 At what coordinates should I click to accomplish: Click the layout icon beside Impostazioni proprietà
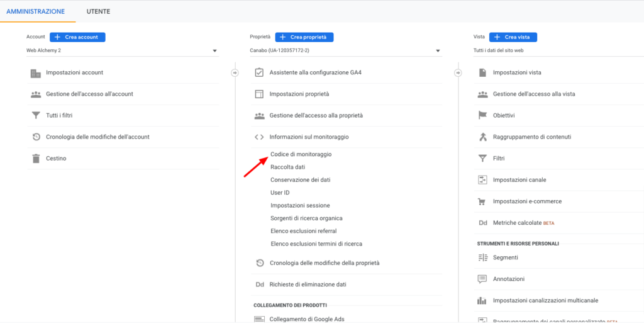(259, 94)
